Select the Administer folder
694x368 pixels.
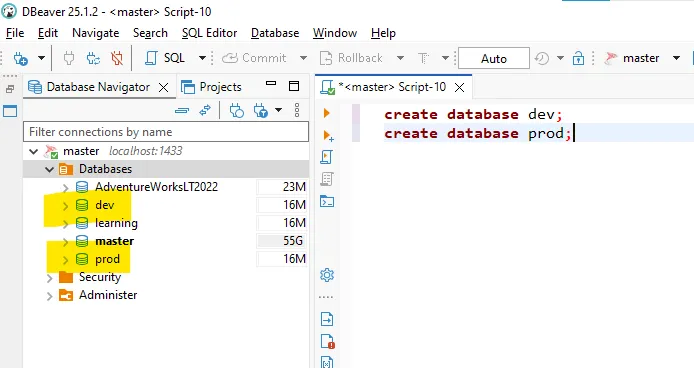98,295
